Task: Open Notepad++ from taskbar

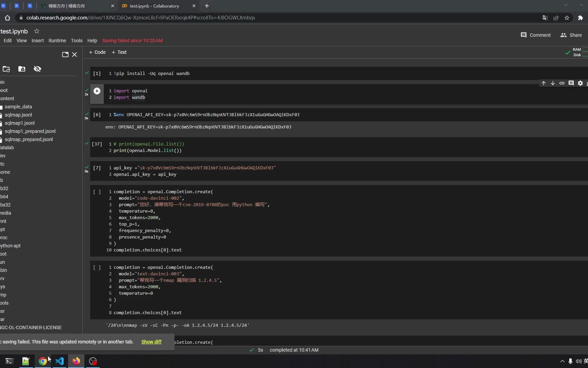Action: (x=26, y=361)
